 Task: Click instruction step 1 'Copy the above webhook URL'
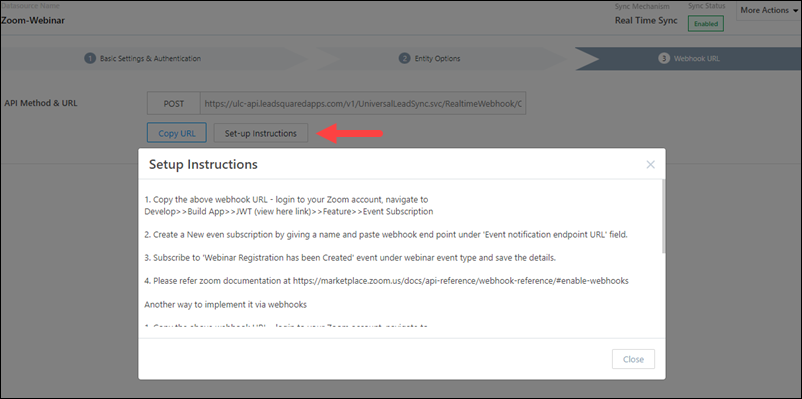point(286,199)
